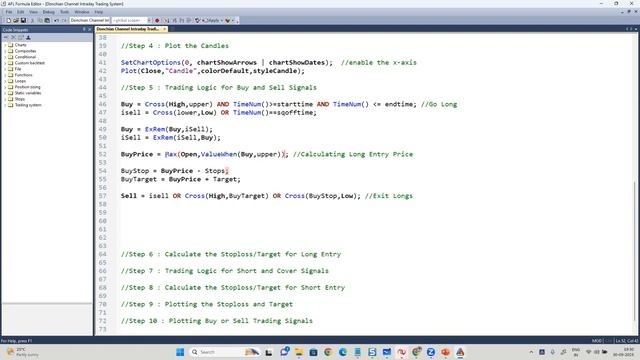Expand the Conditional snippet folder
This screenshot has height=360, width=640.
tap(5, 57)
